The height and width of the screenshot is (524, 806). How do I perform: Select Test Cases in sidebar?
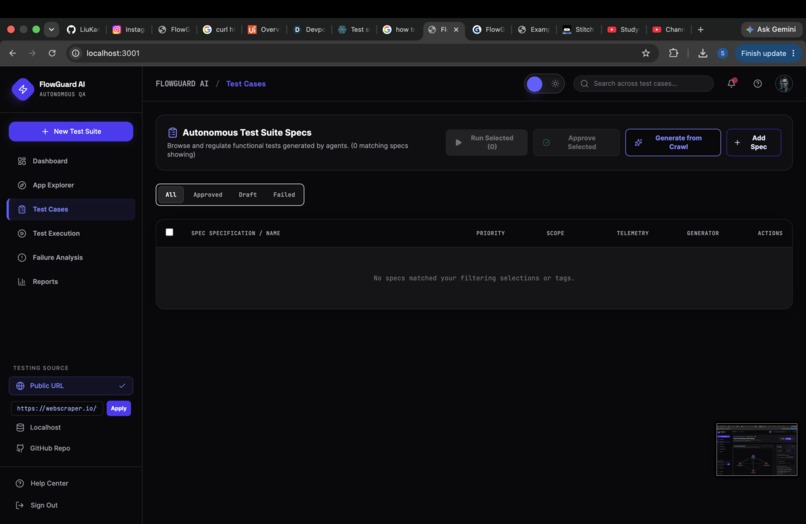(x=71, y=209)
